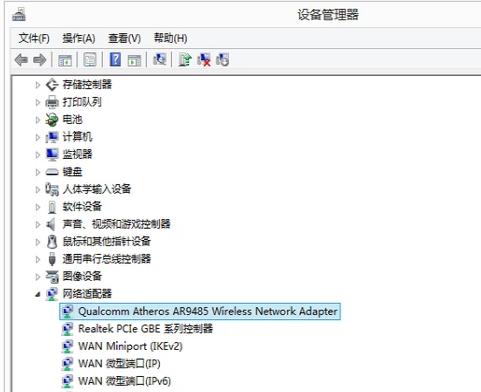481x392 pixels.
Task: Scan for hardware changes toolbar icon
Action: 160,60
